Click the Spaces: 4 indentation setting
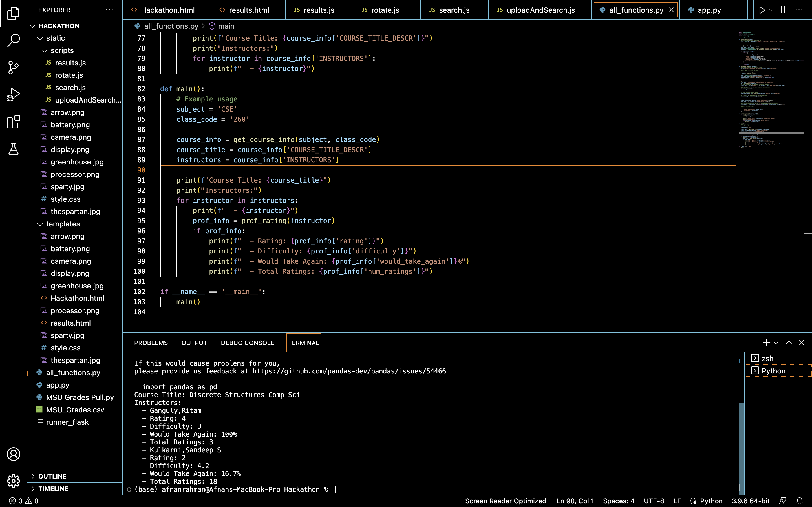812x507 pixels. pyautogui.click(x=618, y=501)
